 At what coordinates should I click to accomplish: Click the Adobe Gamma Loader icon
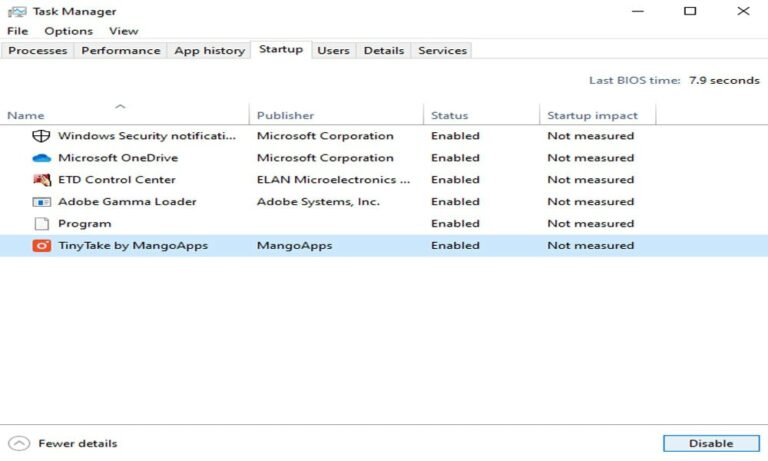tap(41, 202)
